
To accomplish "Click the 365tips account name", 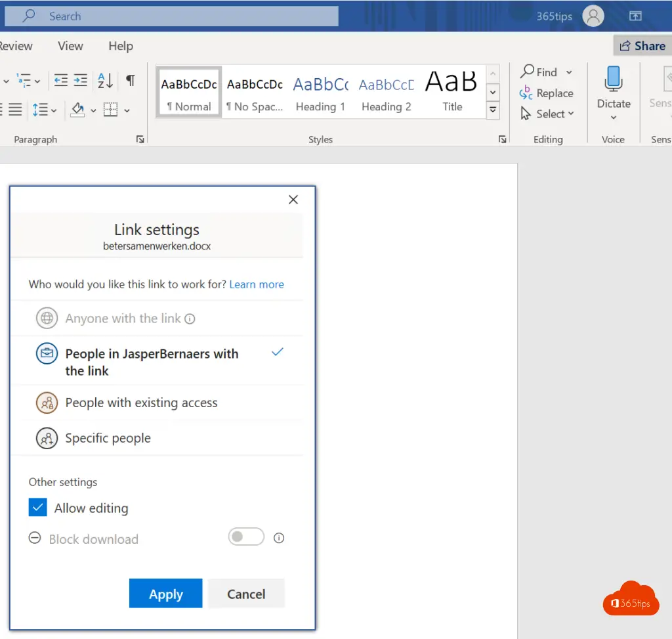I will tap(554, 16).
